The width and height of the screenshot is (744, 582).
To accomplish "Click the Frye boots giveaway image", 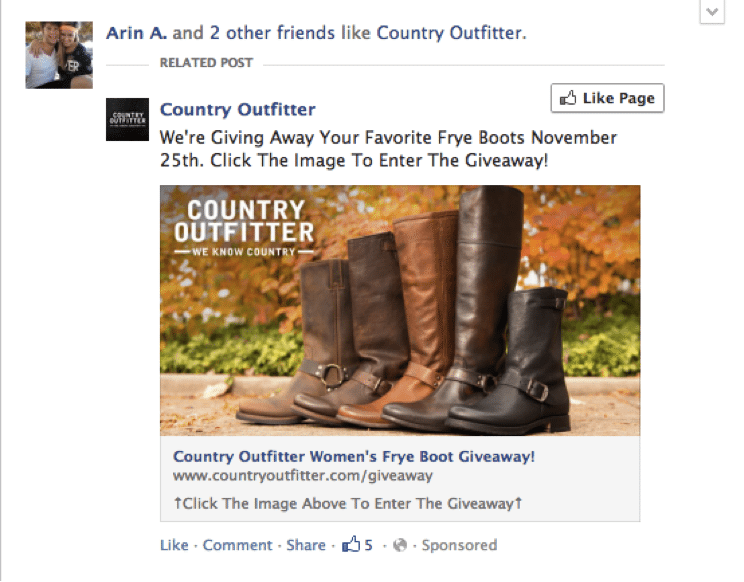I will pyautogui.click(x=400, y=310).
